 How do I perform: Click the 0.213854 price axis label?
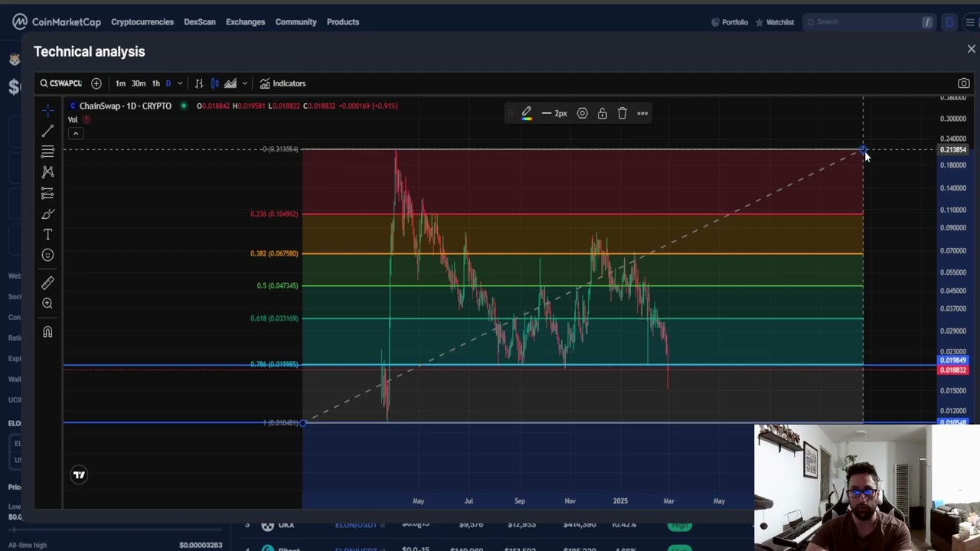[x=953, y=150]
